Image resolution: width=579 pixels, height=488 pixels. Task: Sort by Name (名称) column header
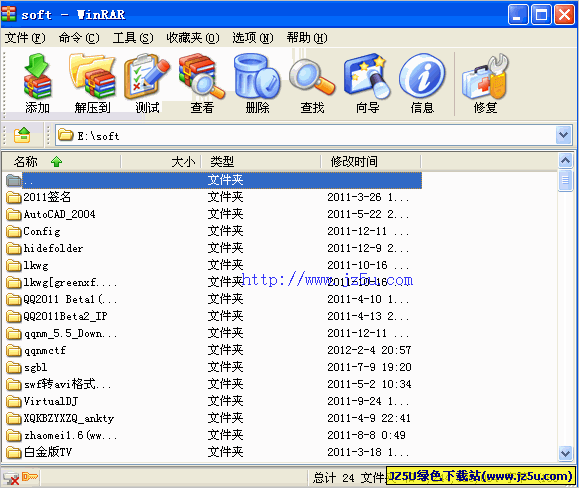(61, 162)
